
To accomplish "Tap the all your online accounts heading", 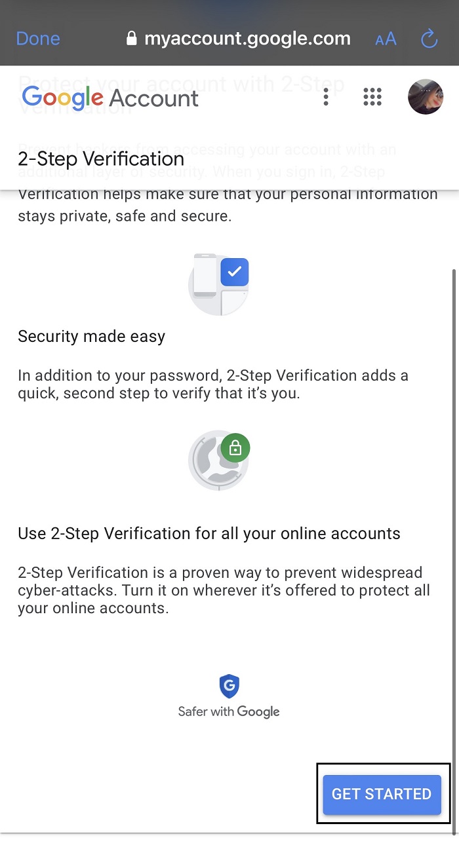I will click(x=209, y=533).
